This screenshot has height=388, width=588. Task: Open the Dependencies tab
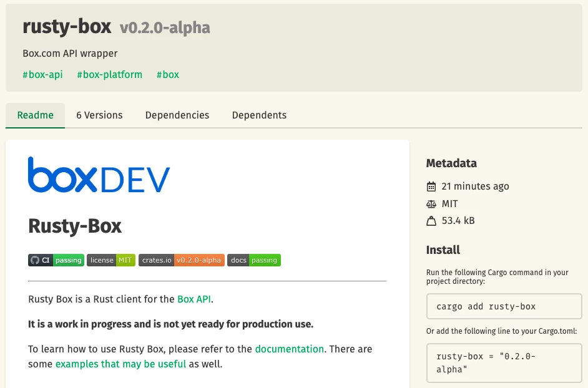point(177,115)
